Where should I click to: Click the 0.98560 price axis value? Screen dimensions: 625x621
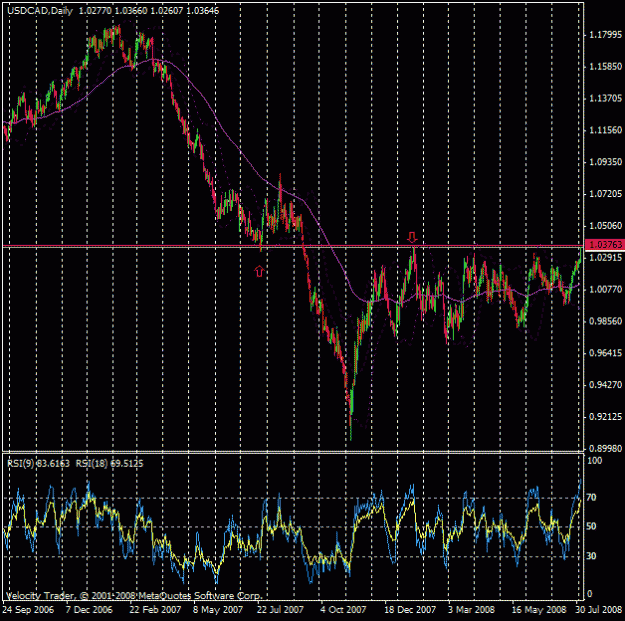[x=605, y=321]
